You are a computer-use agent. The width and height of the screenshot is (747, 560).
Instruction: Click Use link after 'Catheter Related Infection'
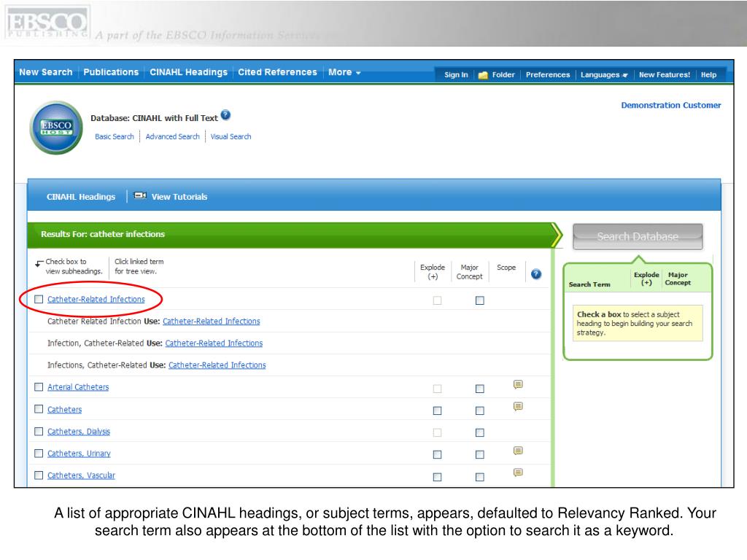tap(211, 322)
